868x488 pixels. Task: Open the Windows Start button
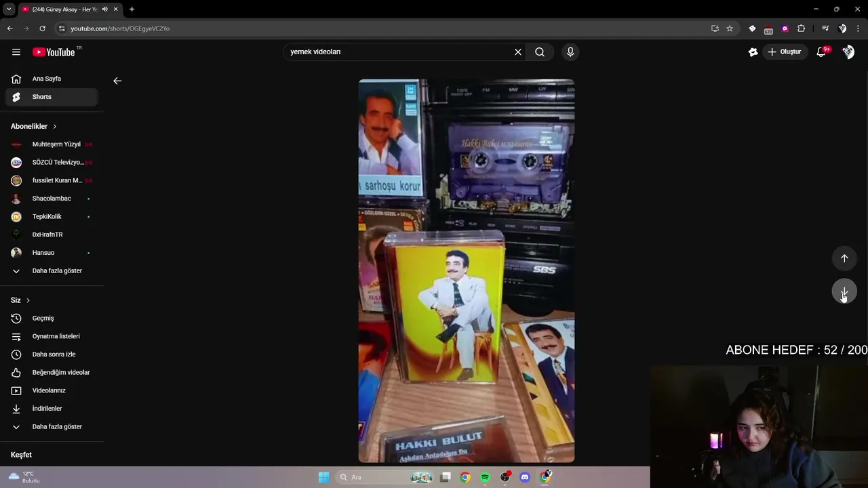pos(324,477)
